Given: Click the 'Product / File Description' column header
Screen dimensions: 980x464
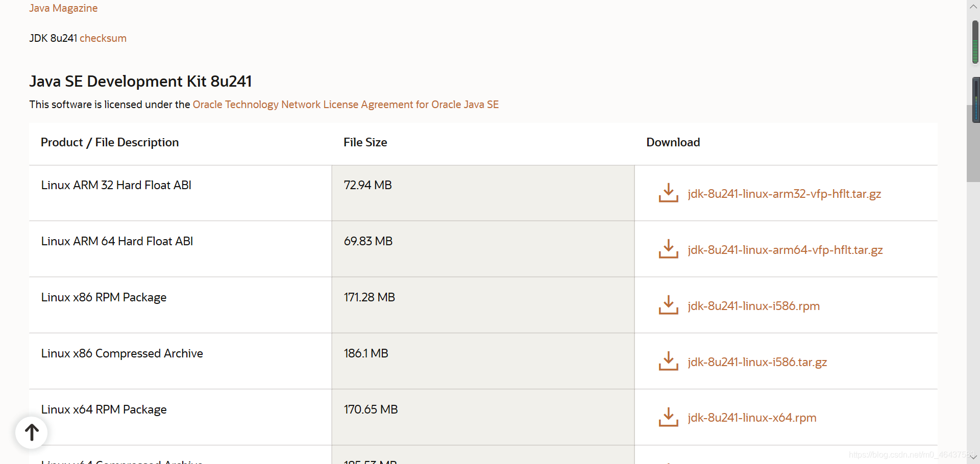Looking at the screenshot, I should click(110, 142).
